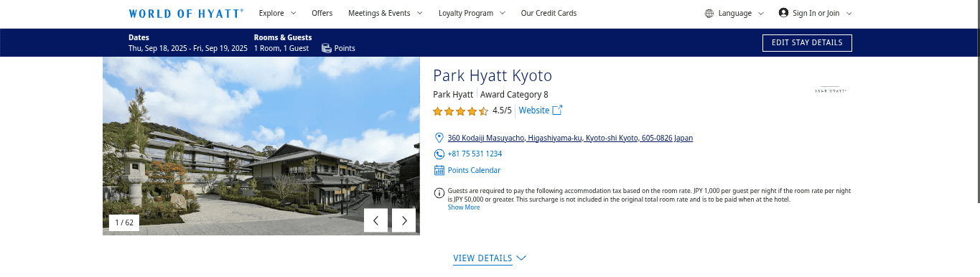The image size is (980, 277).
Task: Go to the Offers page
Action: [322, 13]
